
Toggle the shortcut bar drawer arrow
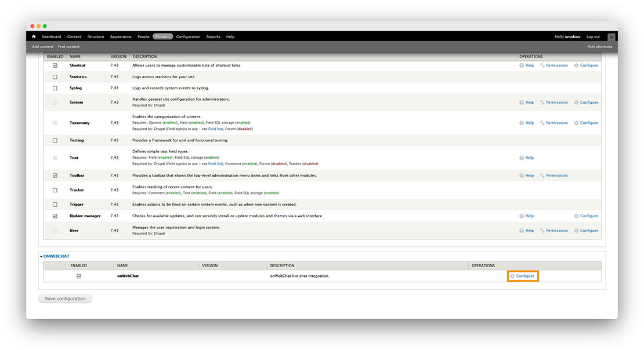610,37
